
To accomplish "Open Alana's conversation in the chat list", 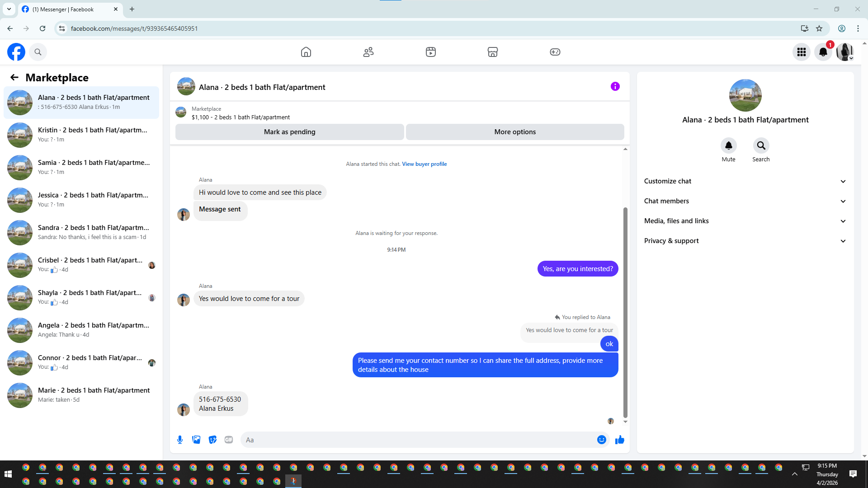I will 81,103.
